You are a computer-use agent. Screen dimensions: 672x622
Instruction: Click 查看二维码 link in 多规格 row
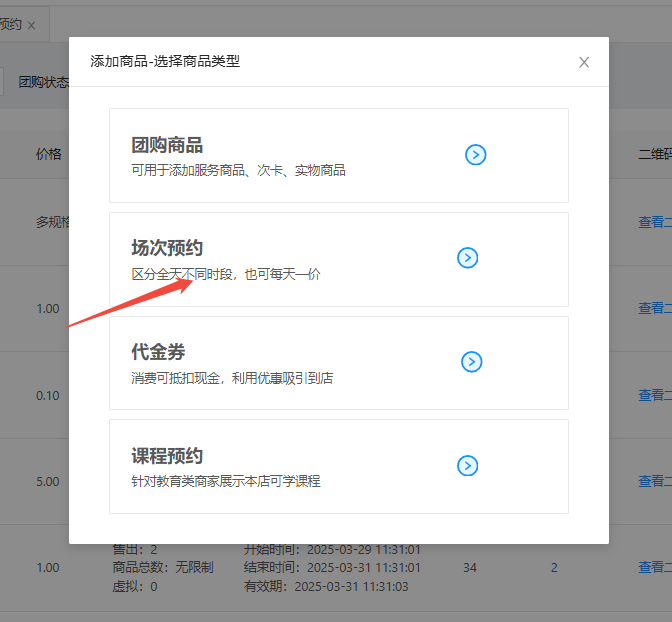pyautogui.click(x=655, y=222)
